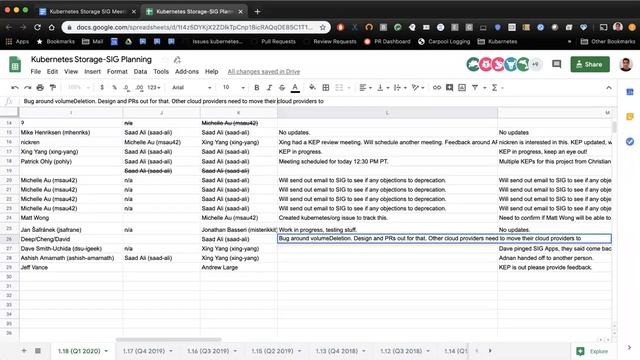Viewport: 640px width, 360px height.
Task: Toggle Italic formatting
Action: click(x=269, y=87)
